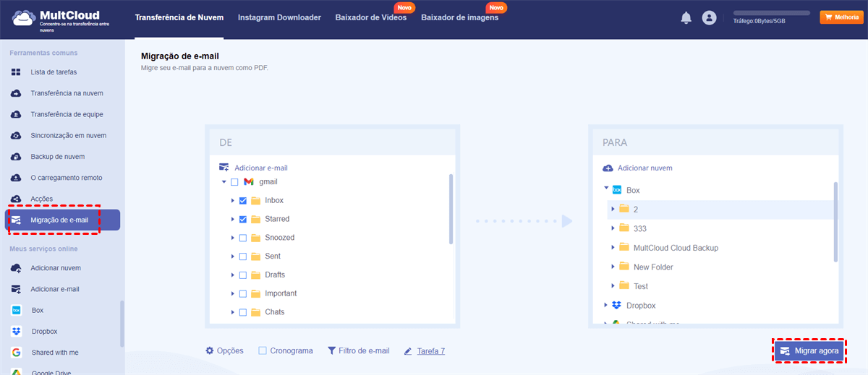Click Adicionar e-mail sidebar icon
Image resolution: width=868 pixels, height=375 pixels.
click(16, 289)
